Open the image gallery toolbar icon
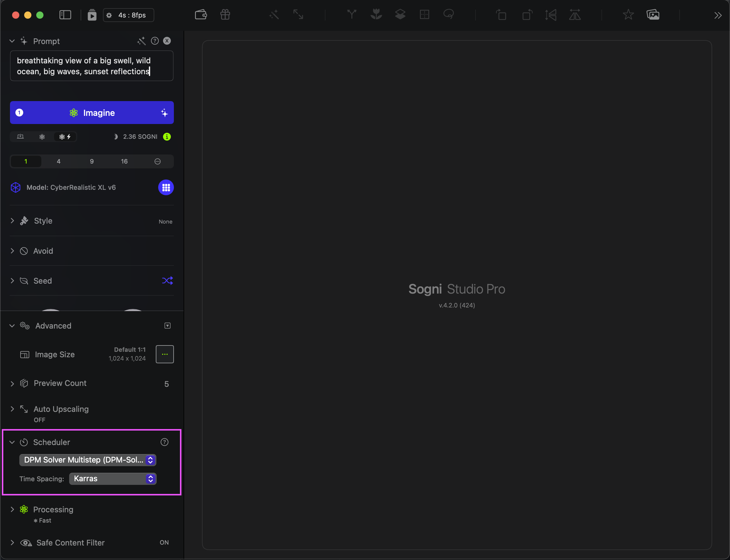This screenshot has height=560, width=730. (x=653, y=15)
